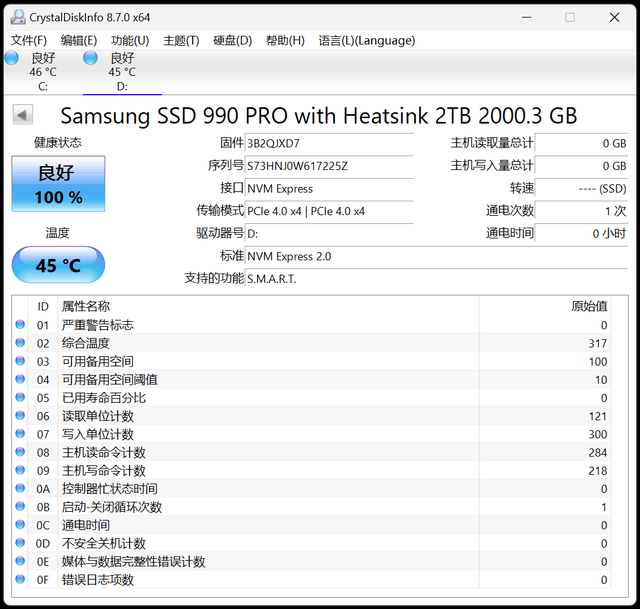The width and height of the screenshot is (640, 609).
Task: Click the 45 °C temperature button
Action: coord(58,265)
